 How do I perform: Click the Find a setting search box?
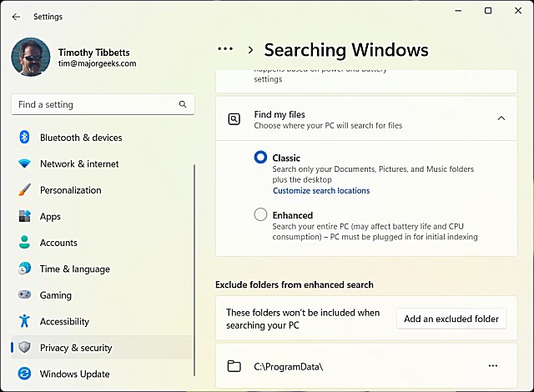pos(96,105)
